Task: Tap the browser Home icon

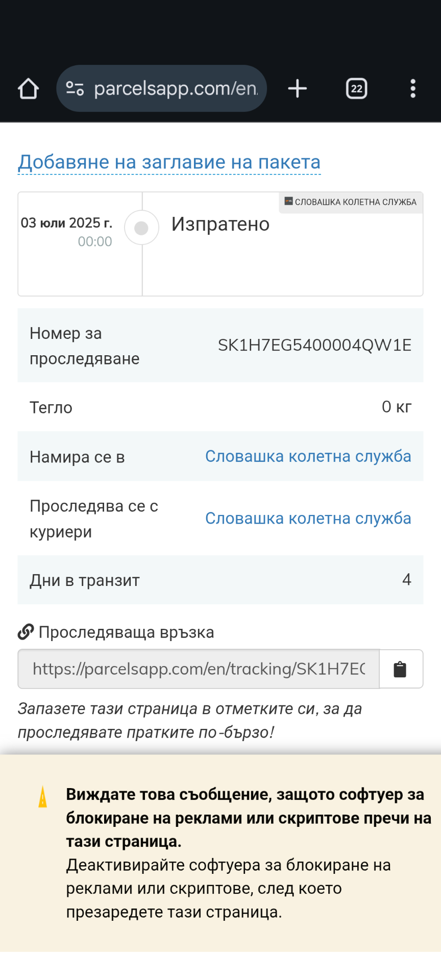Action: 28,89
